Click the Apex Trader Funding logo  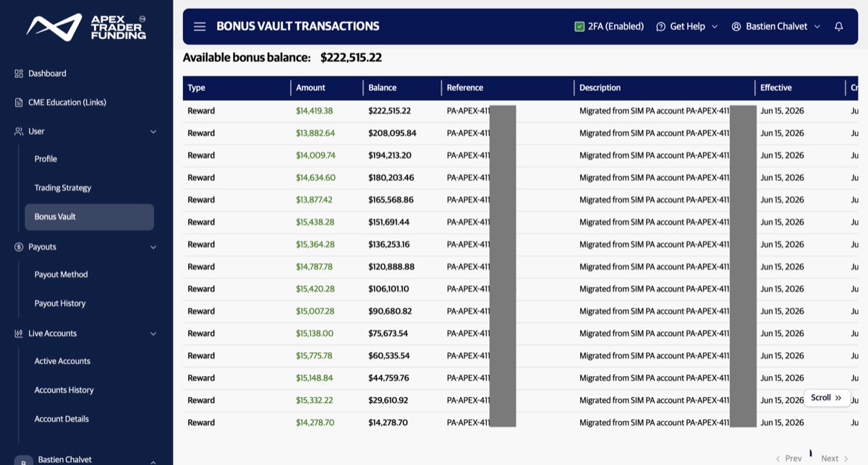tap(86, 27)
